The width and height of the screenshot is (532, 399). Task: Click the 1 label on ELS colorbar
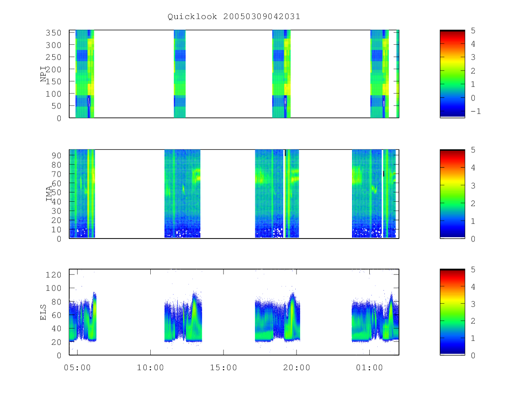pos(473,338)
